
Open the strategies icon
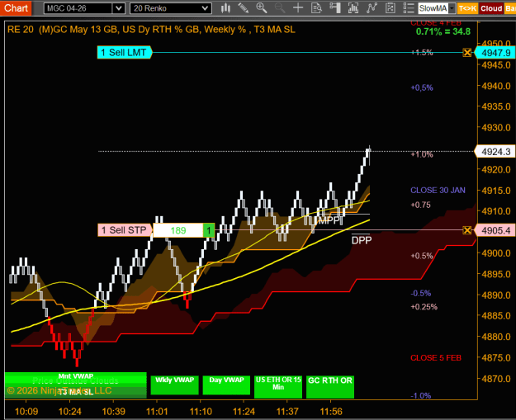pyautogui.click(x=390, y=8)
